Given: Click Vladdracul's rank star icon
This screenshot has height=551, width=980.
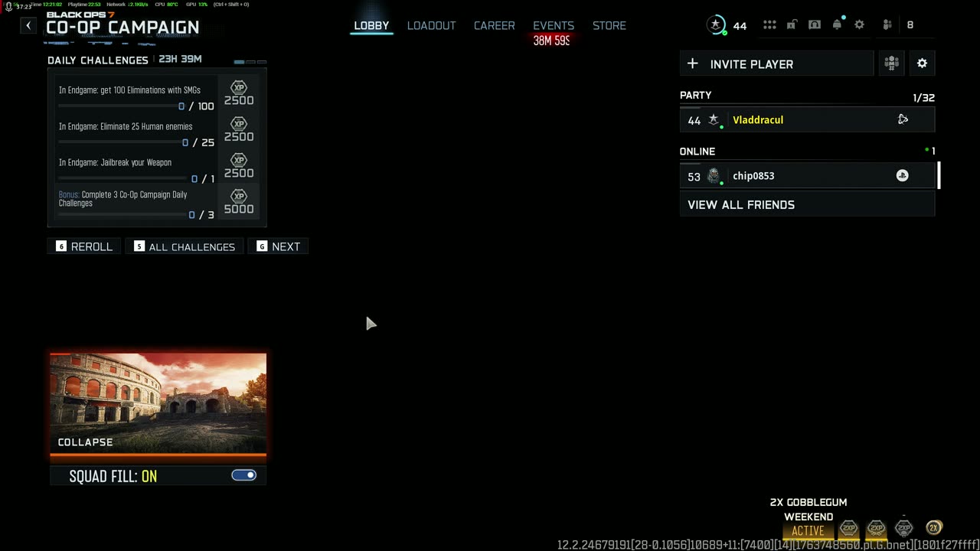Looking at the screenshot, I should click(x=714, y=119).
